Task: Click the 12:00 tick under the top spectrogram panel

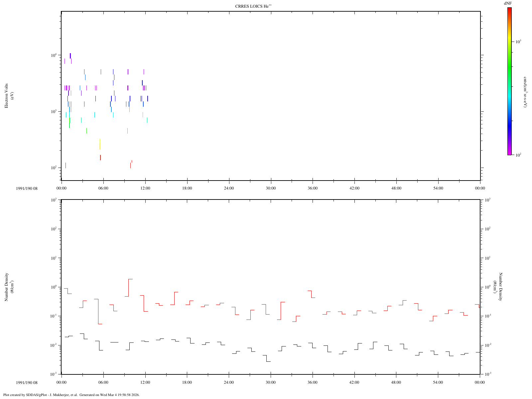Action: pyautogui.click(x=145, y=188)
